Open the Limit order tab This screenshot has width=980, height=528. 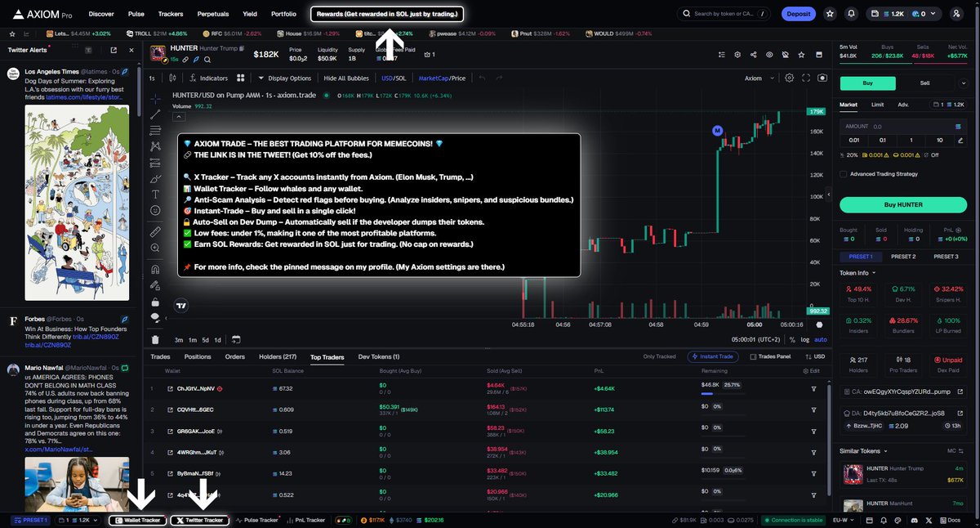tap(877, 105)
